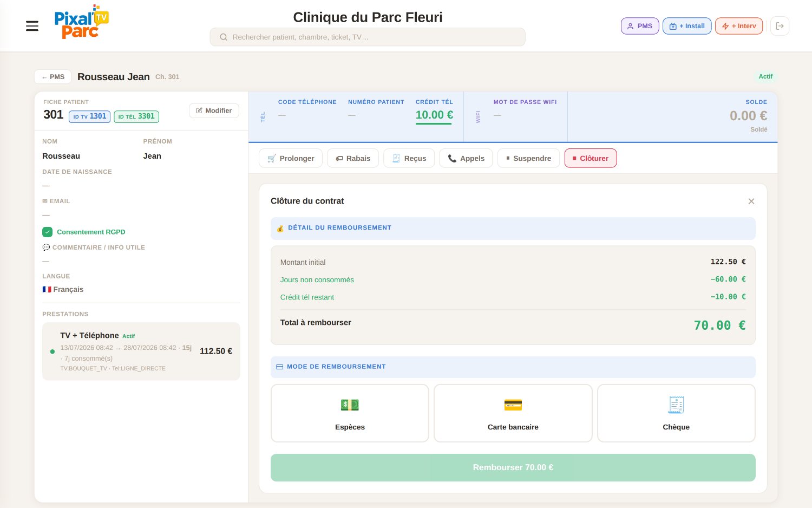Open the Appels phone calls action
This screenshot has width=812, height=508.
coord(466,158)
